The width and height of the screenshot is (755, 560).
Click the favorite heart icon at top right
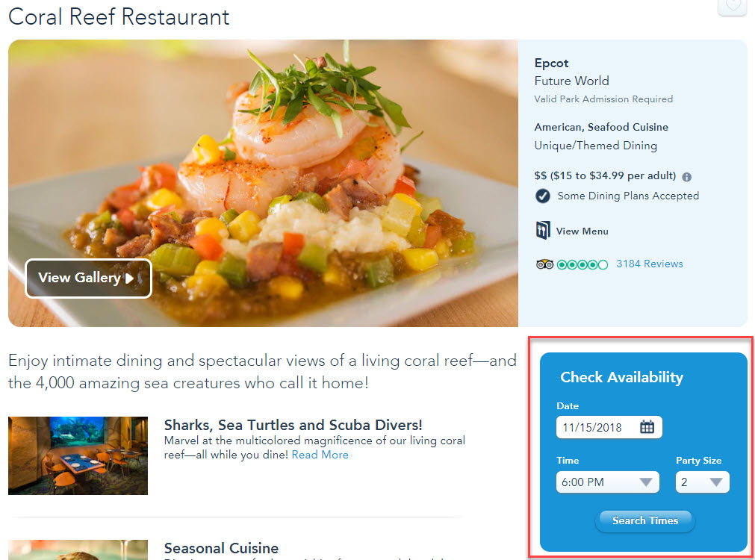tap(733, 6)
